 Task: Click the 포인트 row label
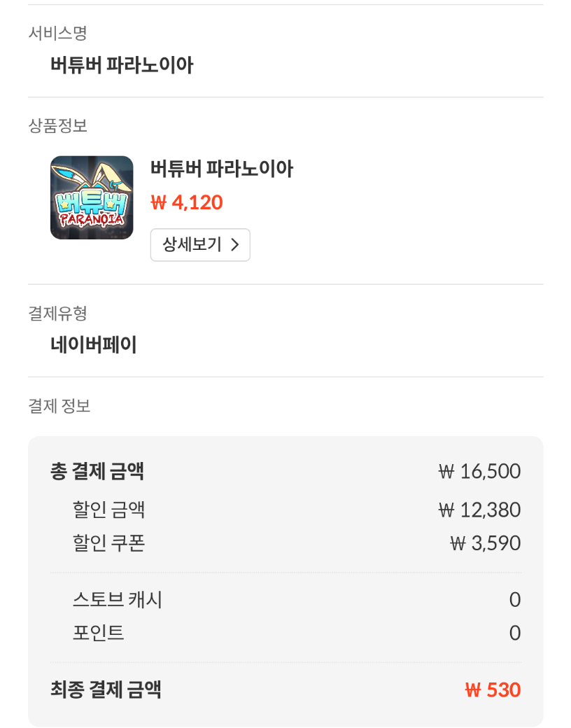coord(99,633)
